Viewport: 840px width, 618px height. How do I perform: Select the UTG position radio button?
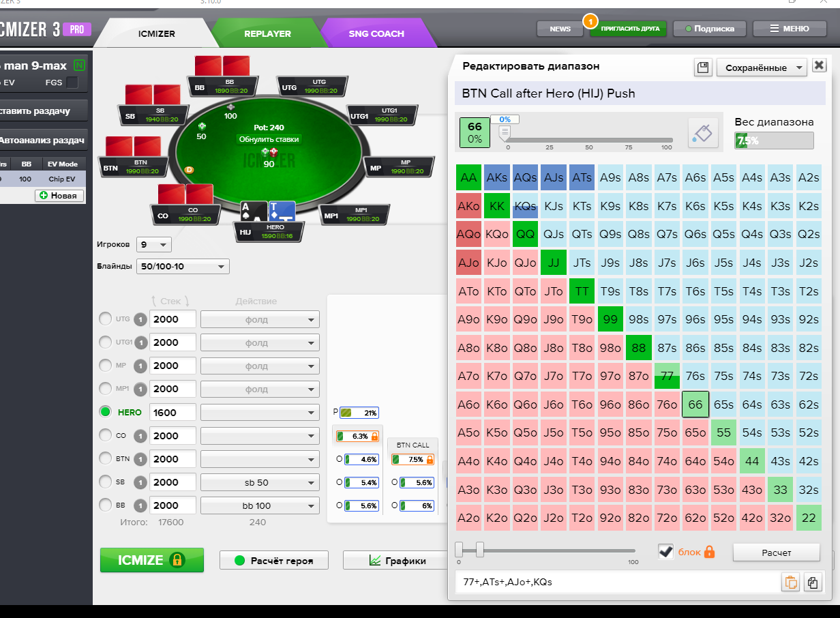(106, 319)
